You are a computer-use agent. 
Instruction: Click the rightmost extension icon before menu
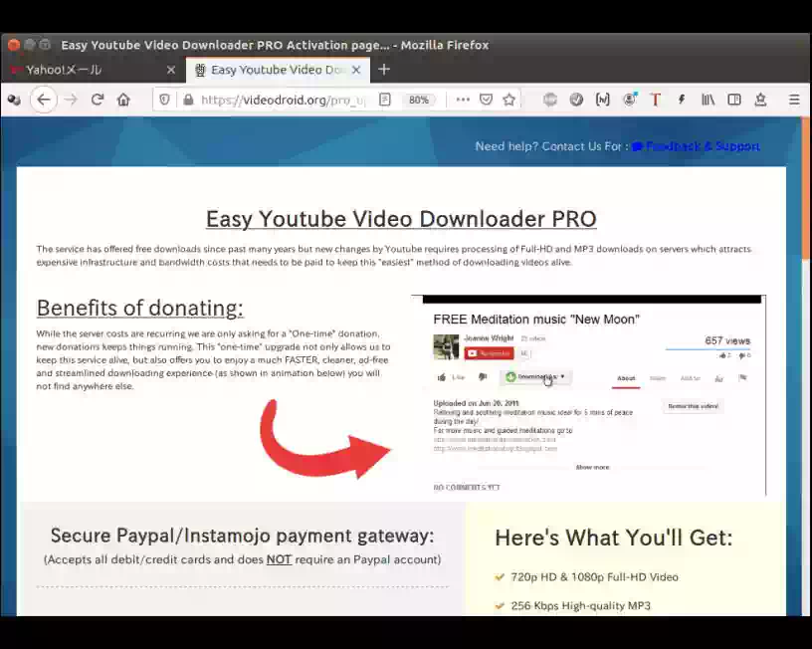tap(760, 100)
